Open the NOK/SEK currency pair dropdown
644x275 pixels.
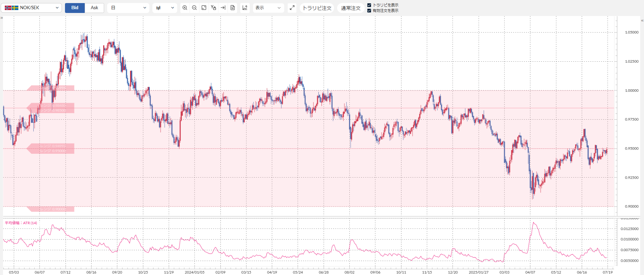(x=31, y=8)
